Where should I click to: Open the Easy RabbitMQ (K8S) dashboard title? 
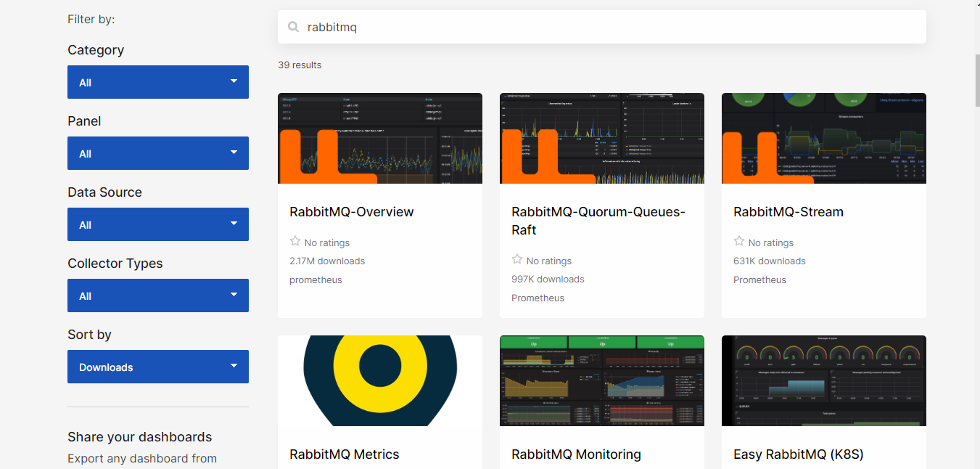(799, 454)
